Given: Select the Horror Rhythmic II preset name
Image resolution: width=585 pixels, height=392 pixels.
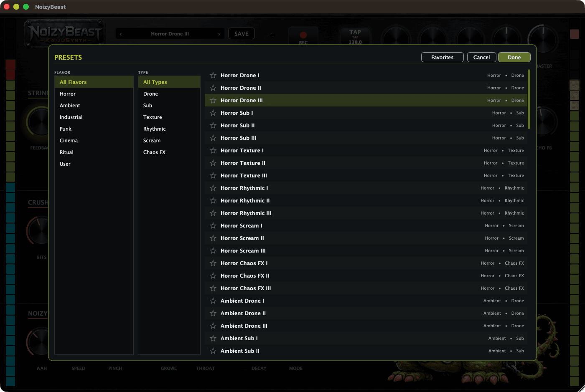Looking at the screenshot, I should tap(245, 201).
